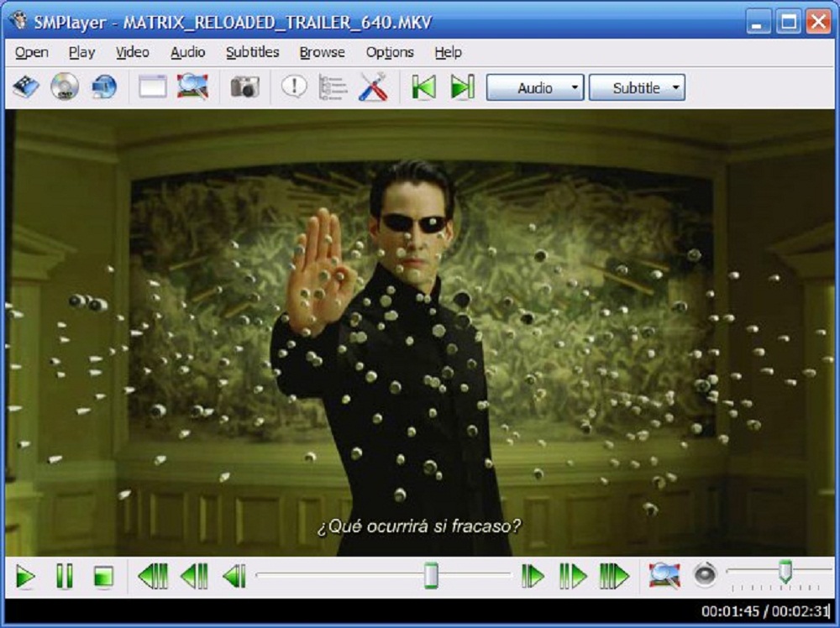Pause the video playback

tap(65, 577)
